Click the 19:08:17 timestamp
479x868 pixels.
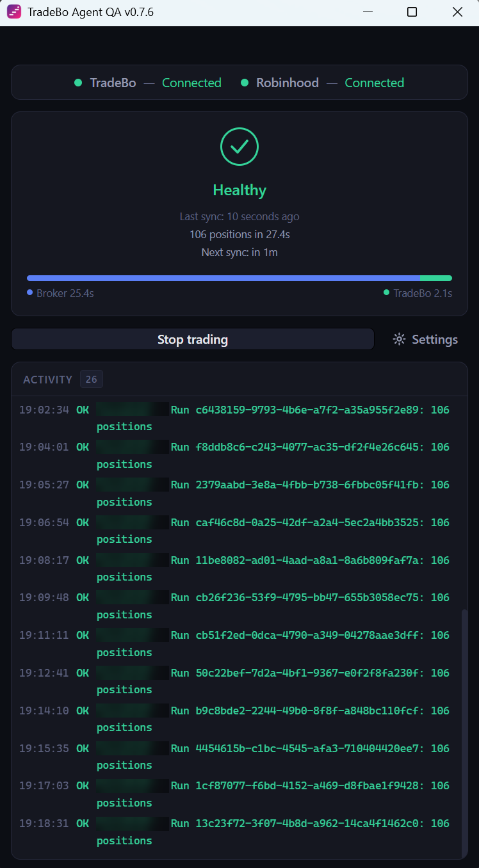pyautogui.click(x=44, y=560)
